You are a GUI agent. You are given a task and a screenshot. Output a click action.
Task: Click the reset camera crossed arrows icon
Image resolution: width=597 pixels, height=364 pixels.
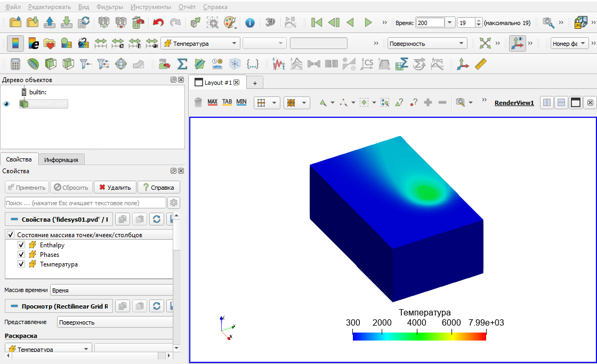(485, 43)
